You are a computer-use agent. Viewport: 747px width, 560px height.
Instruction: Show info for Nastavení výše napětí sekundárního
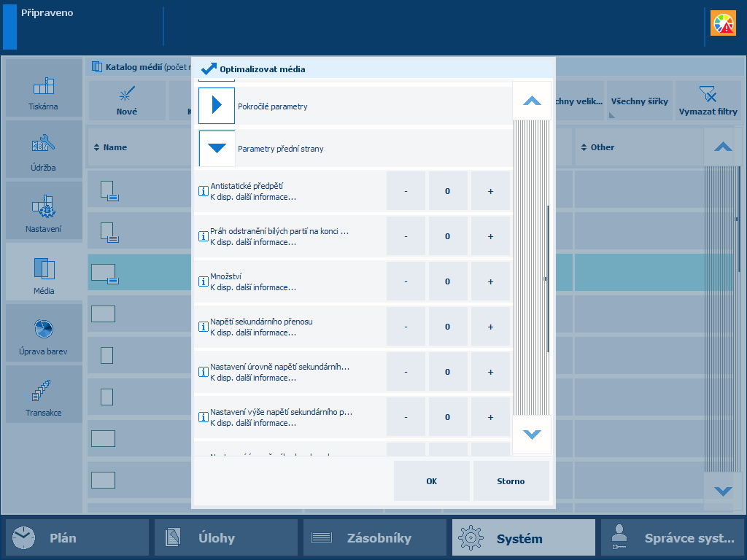pyautogui.click(x=203, y=417)
